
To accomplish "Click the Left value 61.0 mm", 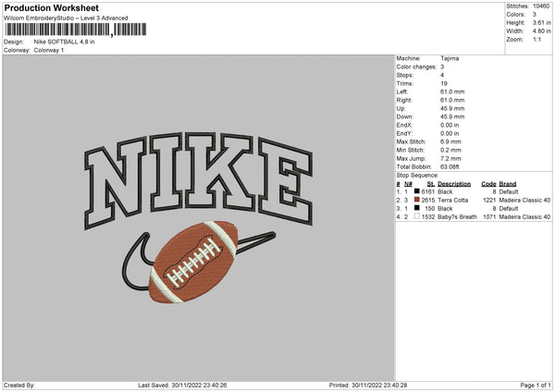I will click(452, 92).
